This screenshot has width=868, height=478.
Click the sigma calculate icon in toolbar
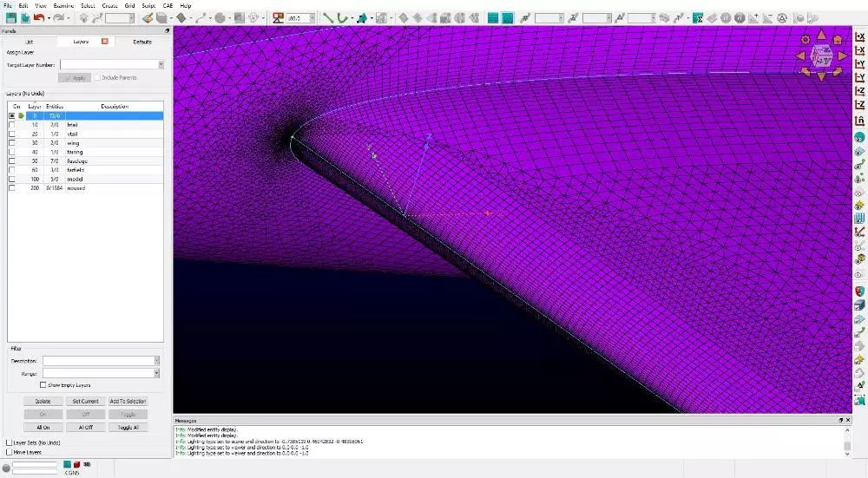[696, 17]
